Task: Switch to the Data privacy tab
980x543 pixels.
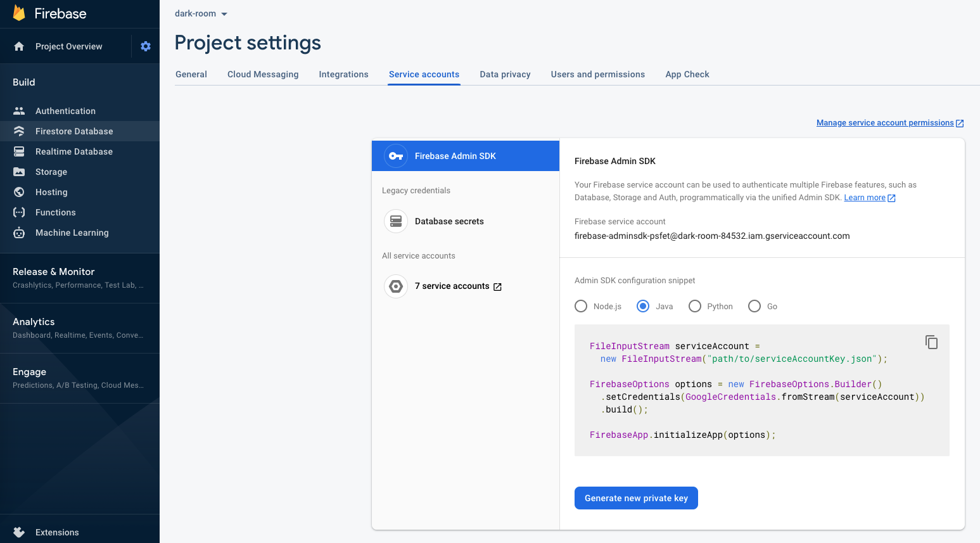Action: coord(505,74)
